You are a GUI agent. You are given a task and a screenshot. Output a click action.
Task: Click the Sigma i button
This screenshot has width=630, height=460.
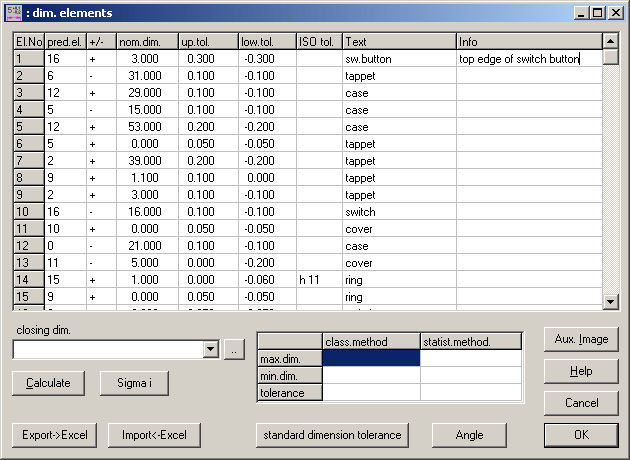click(134, 383)
